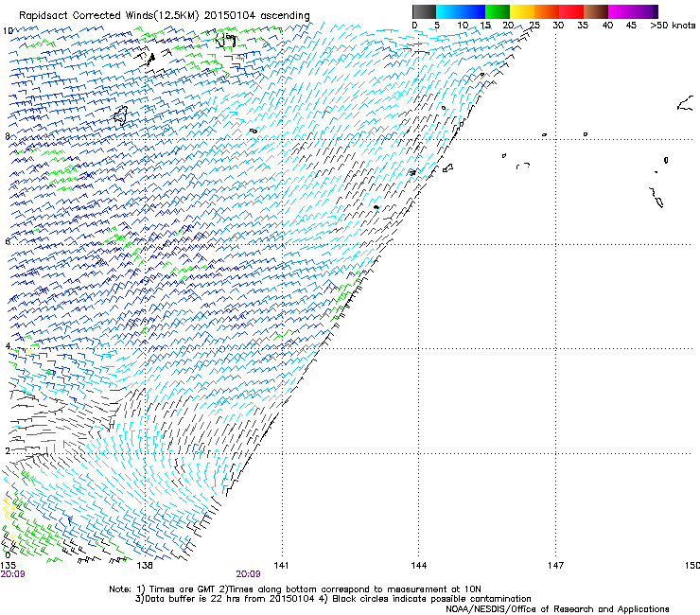Click the cyan 5-10 knots color segment

coord(448,11)
